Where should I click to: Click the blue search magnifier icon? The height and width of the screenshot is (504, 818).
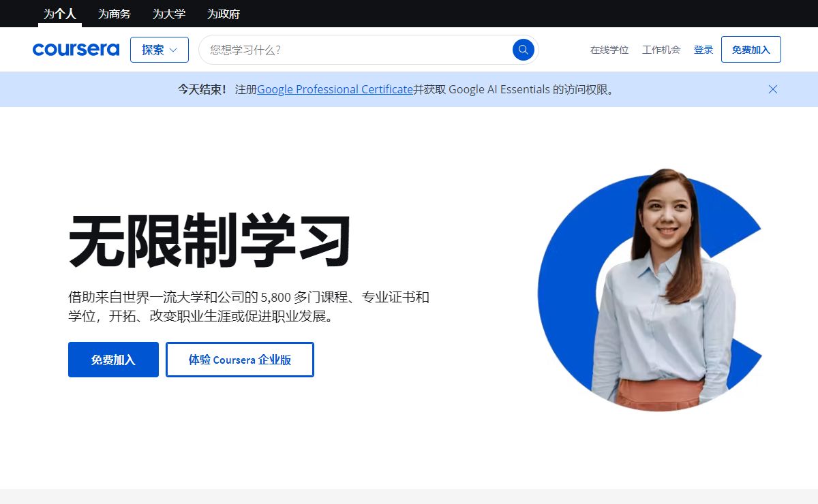pos(523,50)
